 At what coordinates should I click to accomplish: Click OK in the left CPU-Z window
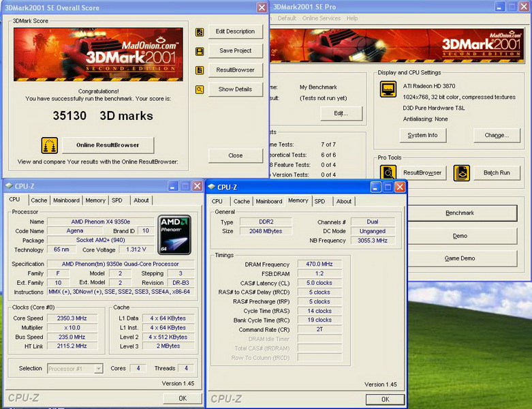(x=183, y=398)
